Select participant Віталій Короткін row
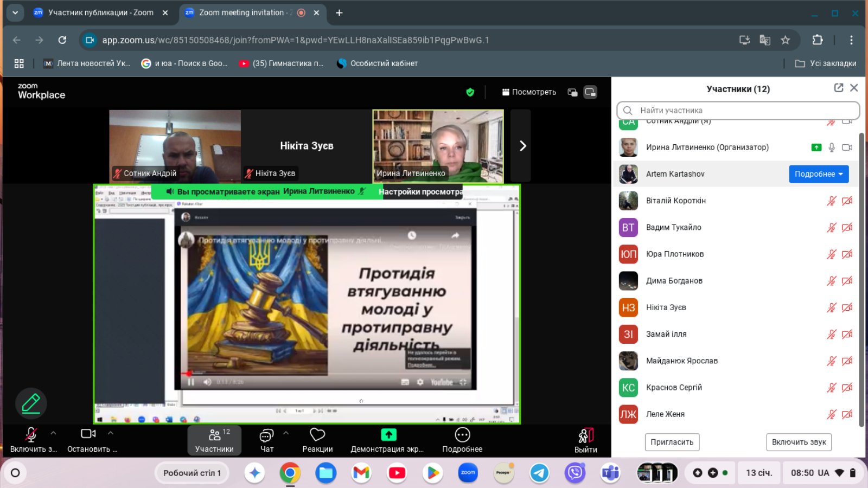 (x=737, y=201)
